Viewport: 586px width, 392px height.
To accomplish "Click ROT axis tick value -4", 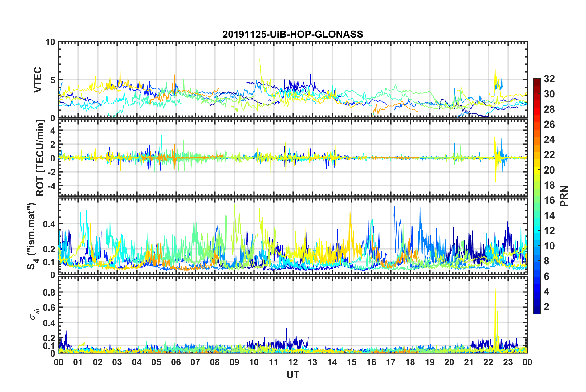I will tap(51, 186).
